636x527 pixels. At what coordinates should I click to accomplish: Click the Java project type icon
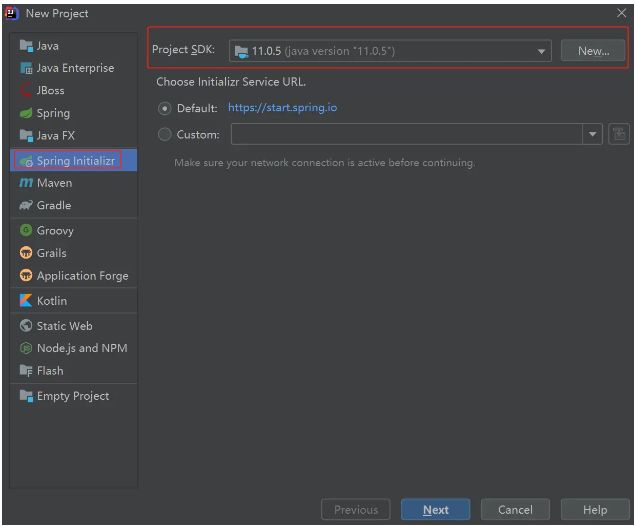click(26, 46)
